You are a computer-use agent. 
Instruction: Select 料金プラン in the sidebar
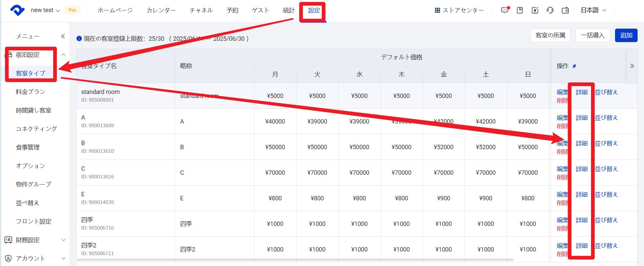pyautogui.click(x=30, y=92)
